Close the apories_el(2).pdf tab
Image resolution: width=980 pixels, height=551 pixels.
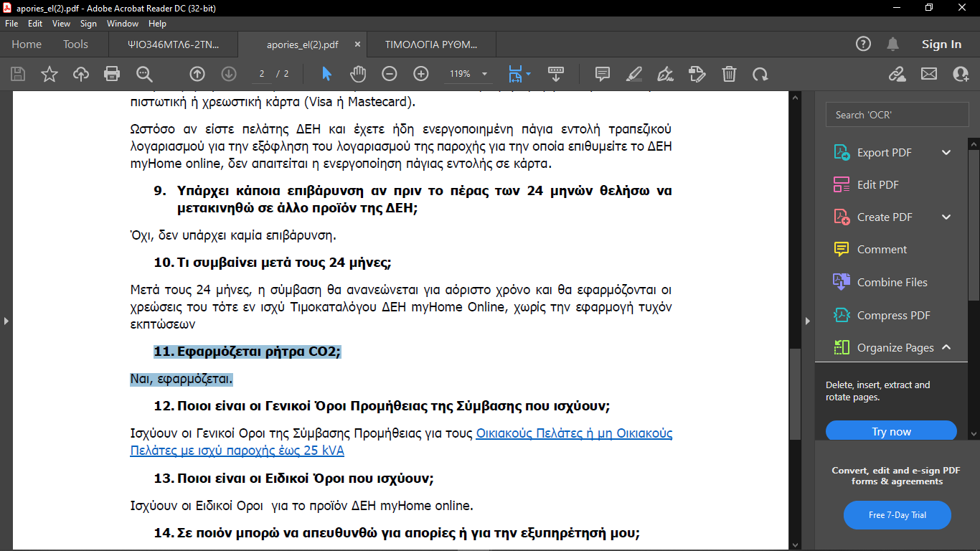pos(357,44)
